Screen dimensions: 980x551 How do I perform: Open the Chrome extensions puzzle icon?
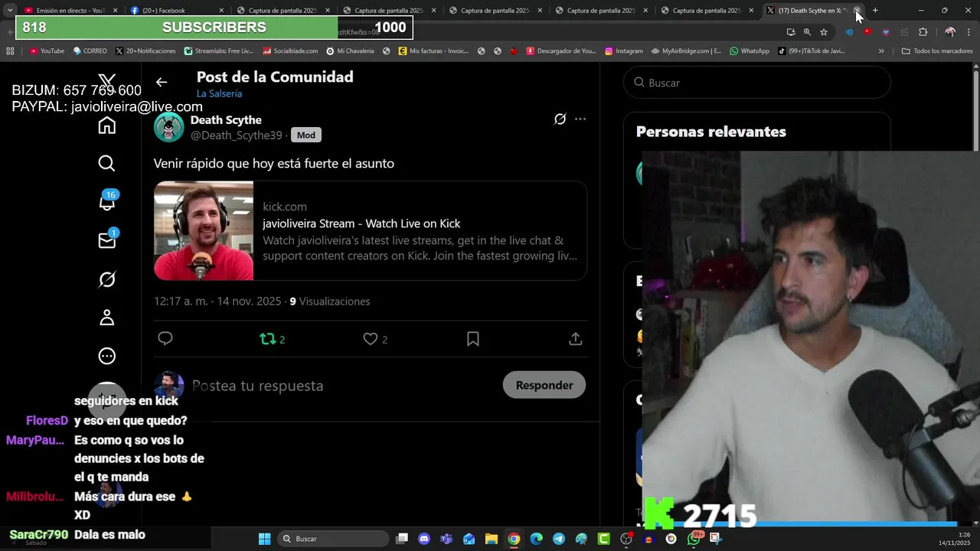[x=923, y=32]
